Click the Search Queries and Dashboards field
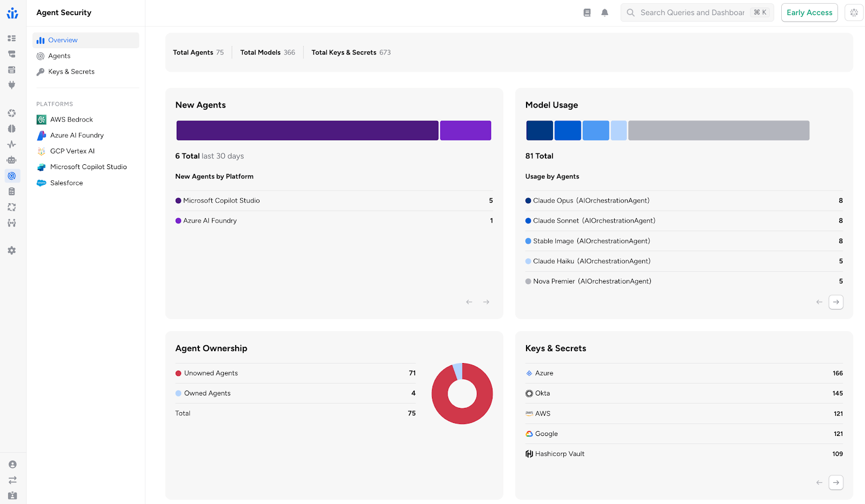This screenshot has height=504, width=865. coord(692,12)
